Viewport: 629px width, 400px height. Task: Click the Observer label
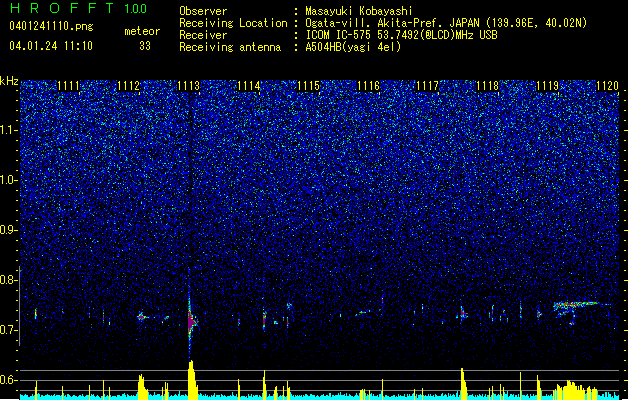click(203, 11)
